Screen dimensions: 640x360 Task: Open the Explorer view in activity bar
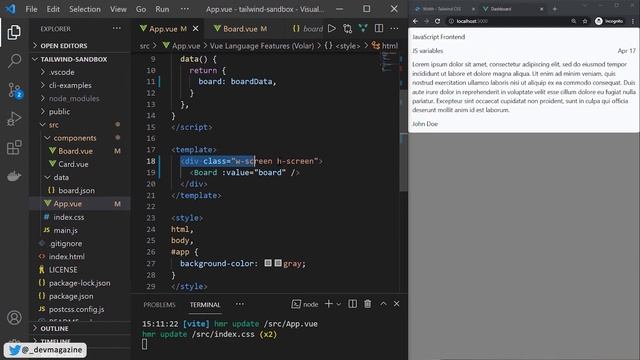coord(14,32)
